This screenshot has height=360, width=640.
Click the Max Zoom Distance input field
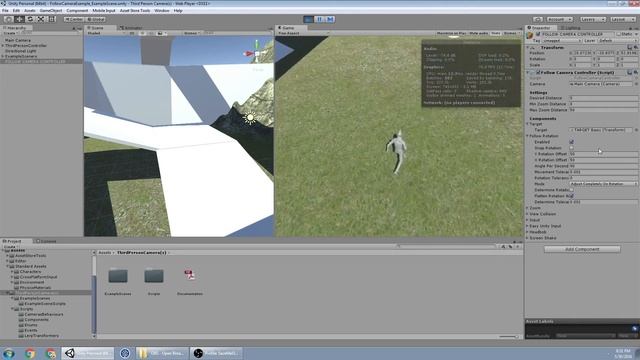[x=603, y=110]
